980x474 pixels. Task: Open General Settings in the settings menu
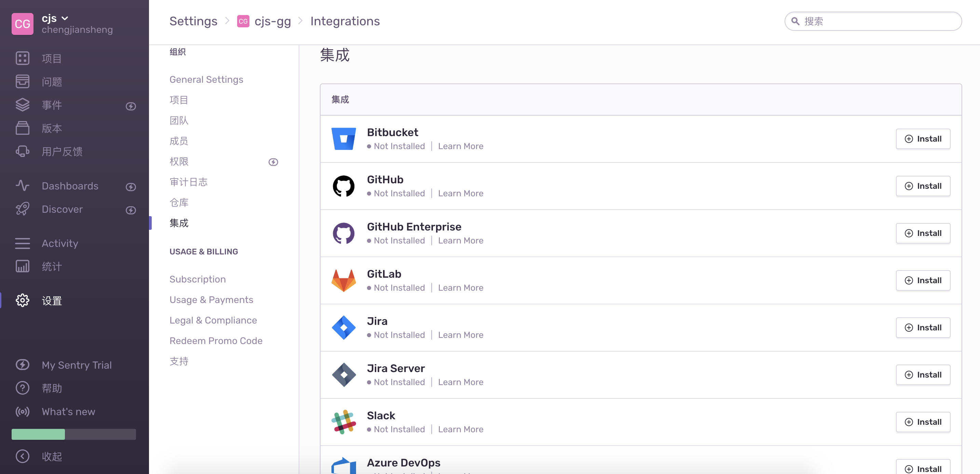point(206,79)
